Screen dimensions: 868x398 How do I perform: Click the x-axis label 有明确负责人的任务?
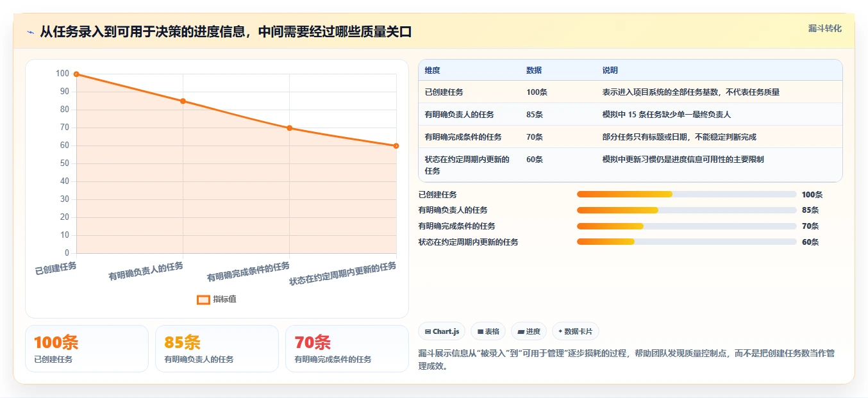[x=146, y=271]
